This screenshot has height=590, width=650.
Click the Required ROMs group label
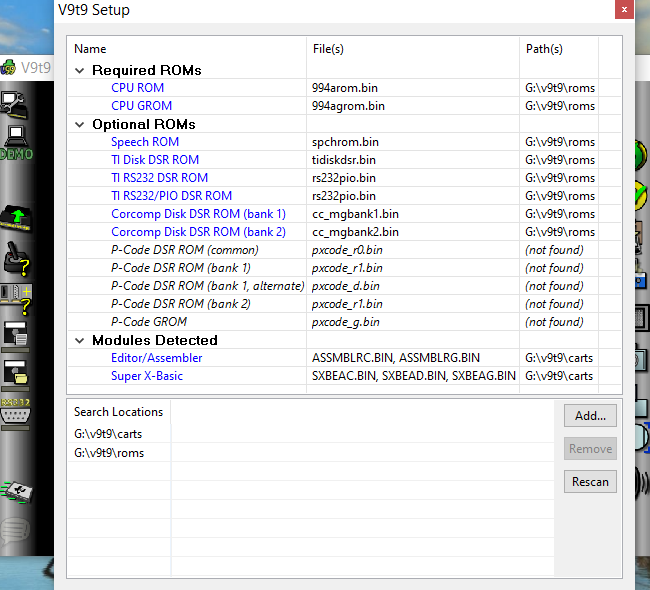[146, 70]
